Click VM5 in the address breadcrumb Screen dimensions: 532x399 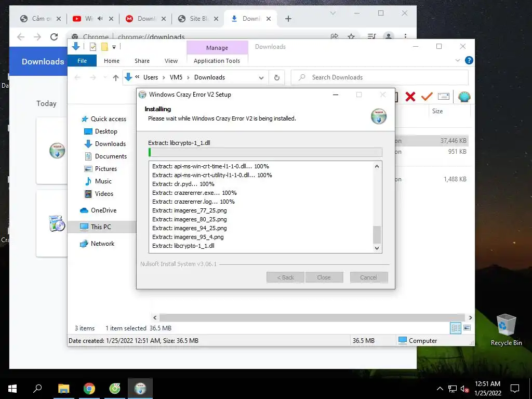pyautogui.click(x=176, y=77)
